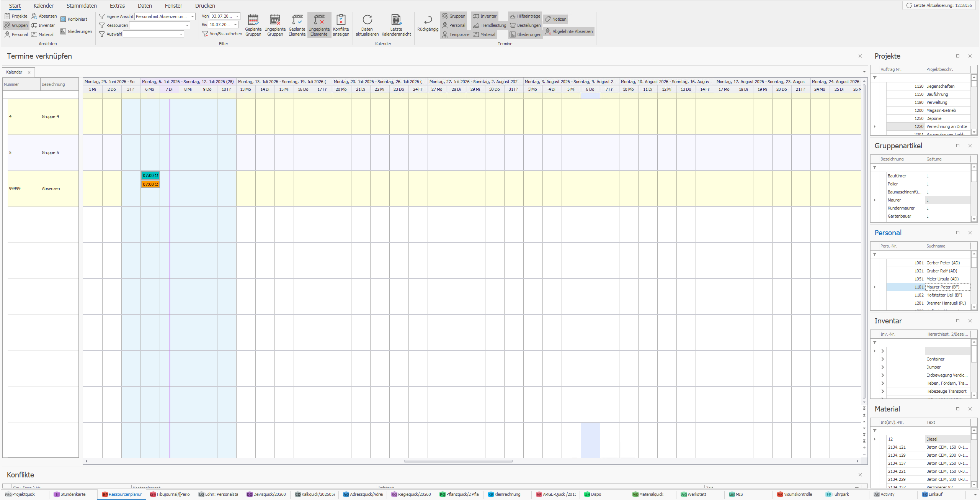Open the Fenster ribbon tab
Viewport: 980px width, 500px height.
coord(173,6)
